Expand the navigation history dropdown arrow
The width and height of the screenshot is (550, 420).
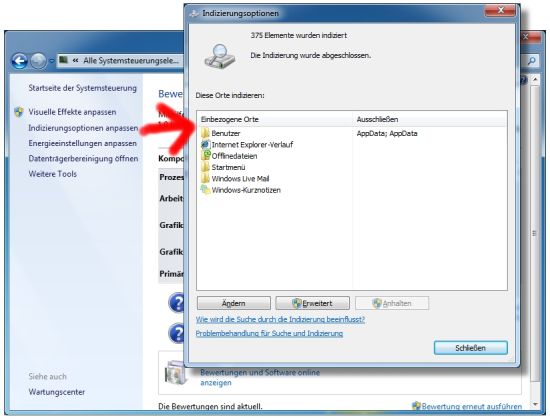[x=52, y=61]
